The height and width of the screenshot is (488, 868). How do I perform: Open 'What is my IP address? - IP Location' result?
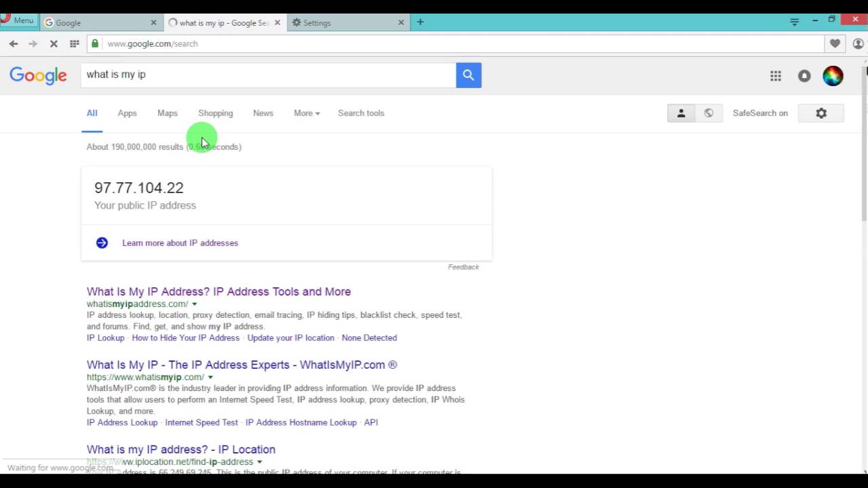pyautogui.click(x=181, y=449)
